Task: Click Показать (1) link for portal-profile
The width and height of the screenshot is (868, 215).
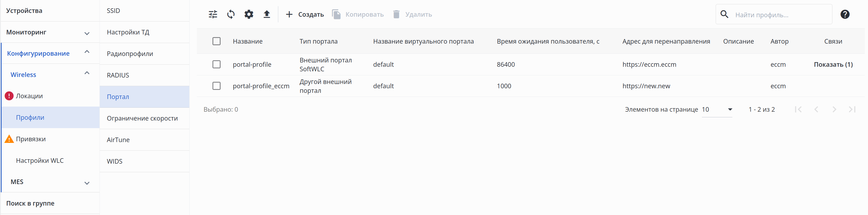Action: [x=833, y=64]
